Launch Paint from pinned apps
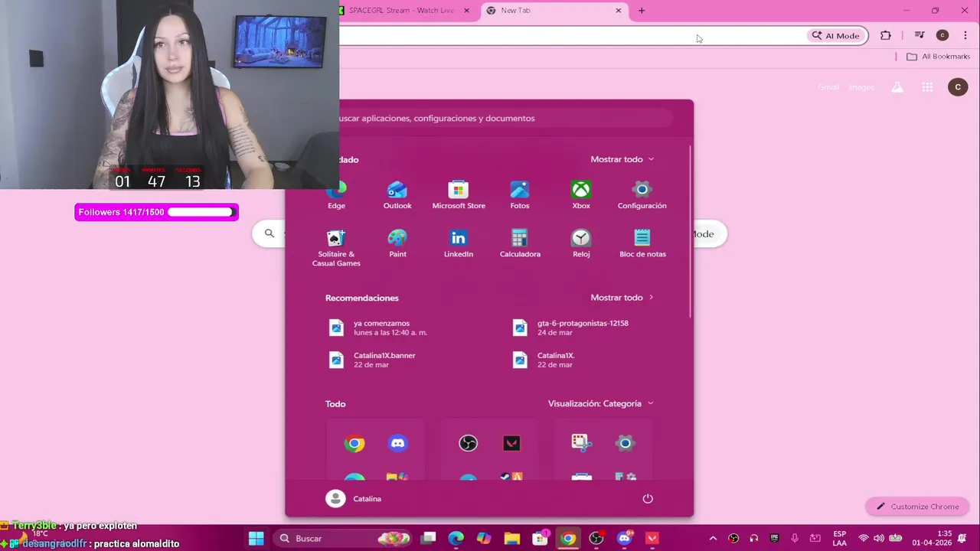The height and width of the screenshot is (551, 980). [397, 243]
